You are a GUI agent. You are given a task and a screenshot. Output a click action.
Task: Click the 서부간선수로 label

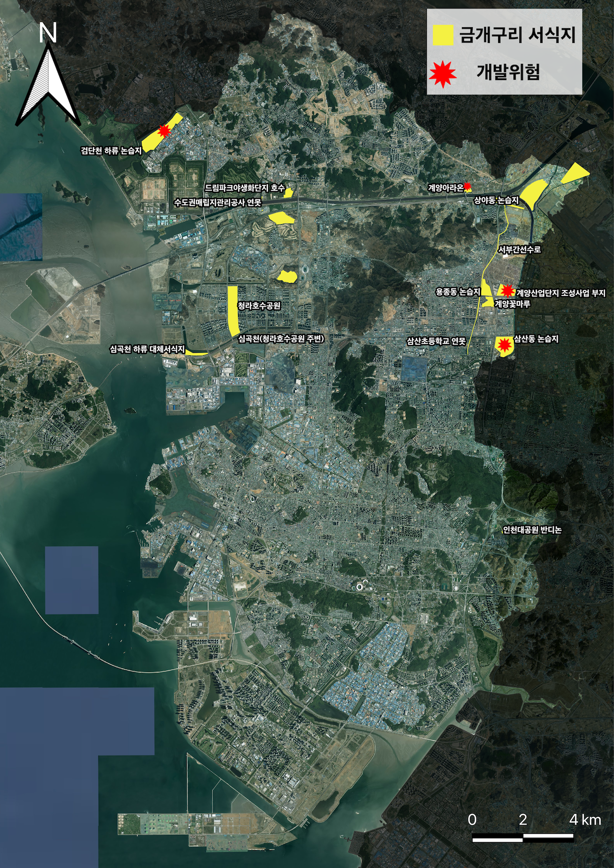[519, 249]
